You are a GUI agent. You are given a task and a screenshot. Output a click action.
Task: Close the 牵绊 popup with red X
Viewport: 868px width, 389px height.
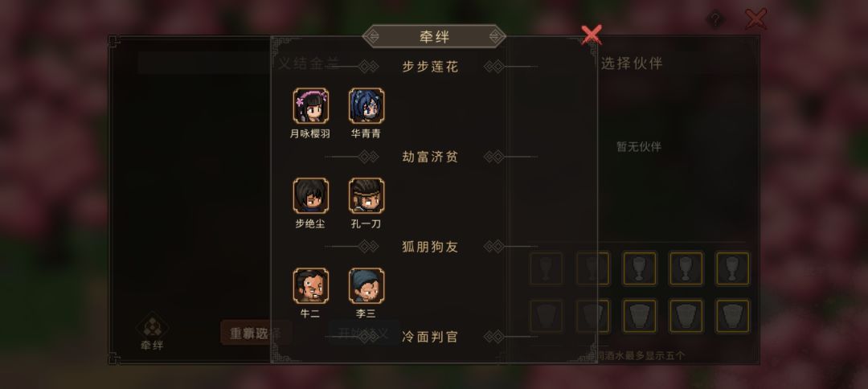click(592, 35)
